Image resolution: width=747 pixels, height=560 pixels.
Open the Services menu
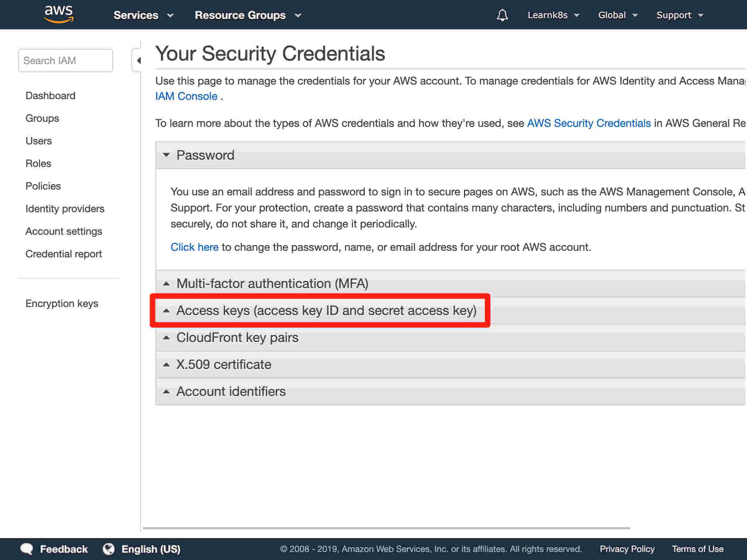point(143,15)
